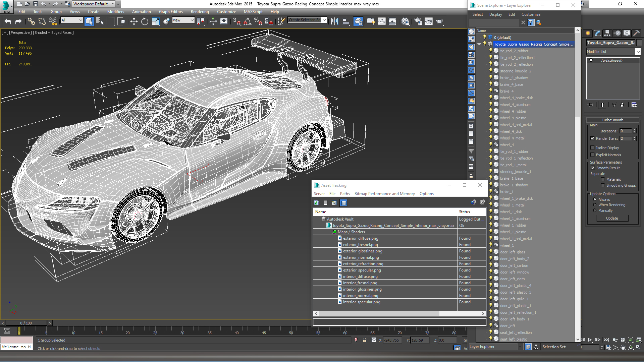Open Display menu in Scene Explorer

(x=495, y=14)
